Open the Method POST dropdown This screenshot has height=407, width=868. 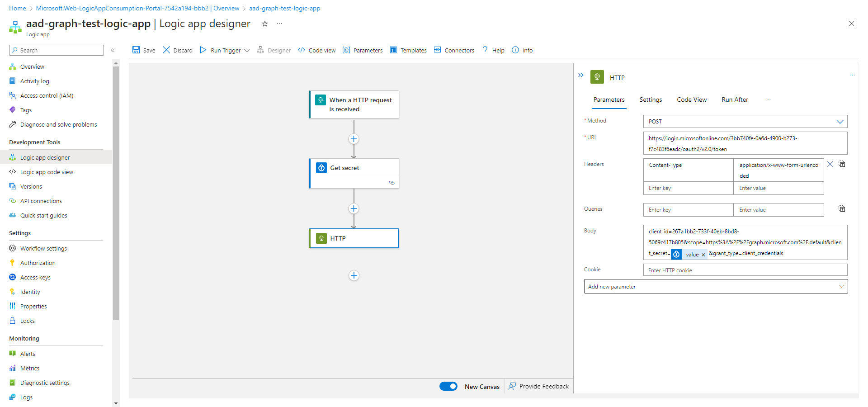(x=745, y=121)
